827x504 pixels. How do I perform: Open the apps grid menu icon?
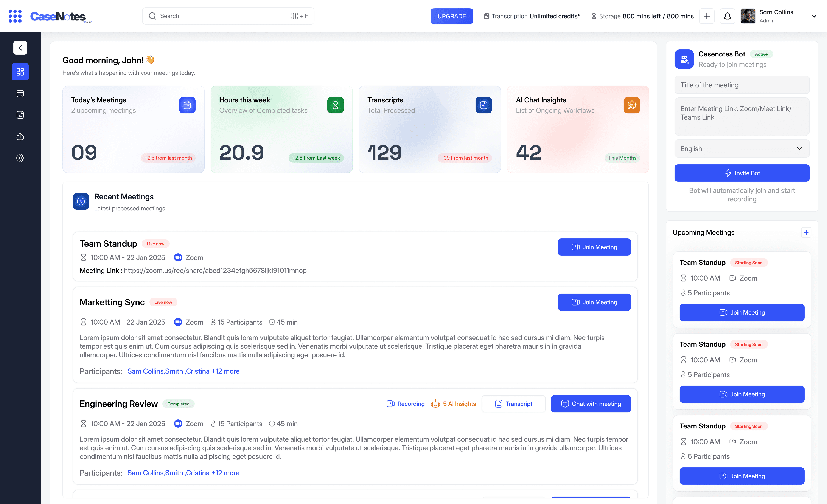[15, 16]
